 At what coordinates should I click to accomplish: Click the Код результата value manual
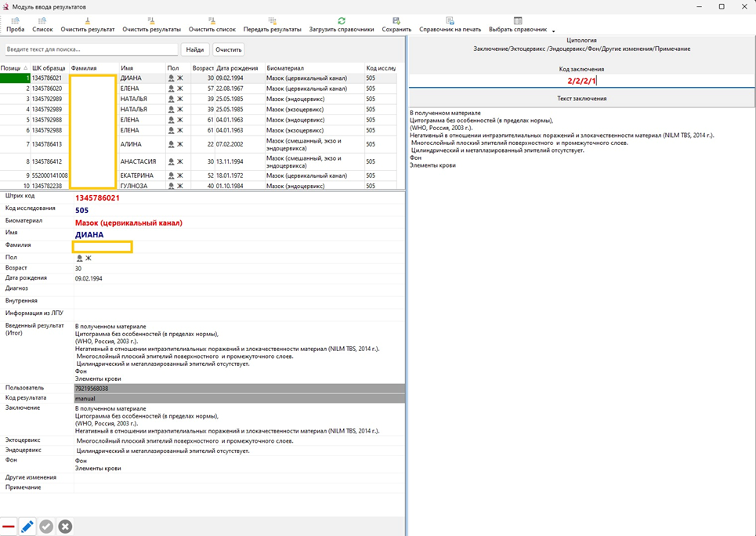tap(239, 399)
